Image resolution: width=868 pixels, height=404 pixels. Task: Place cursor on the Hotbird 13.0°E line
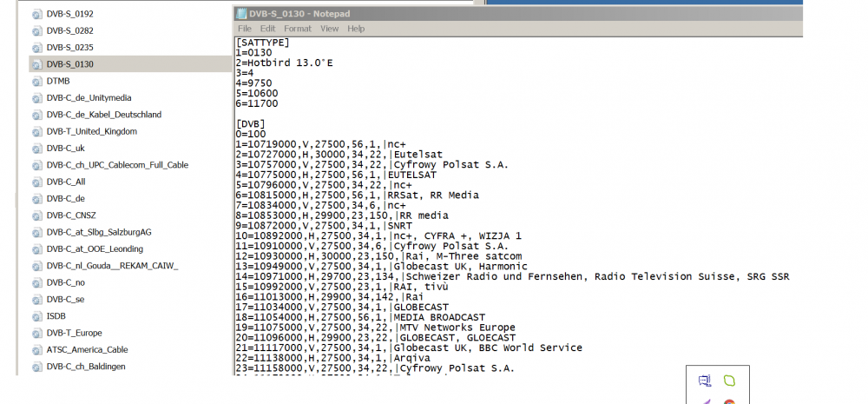pyautogui.click(x=286, y=64)
